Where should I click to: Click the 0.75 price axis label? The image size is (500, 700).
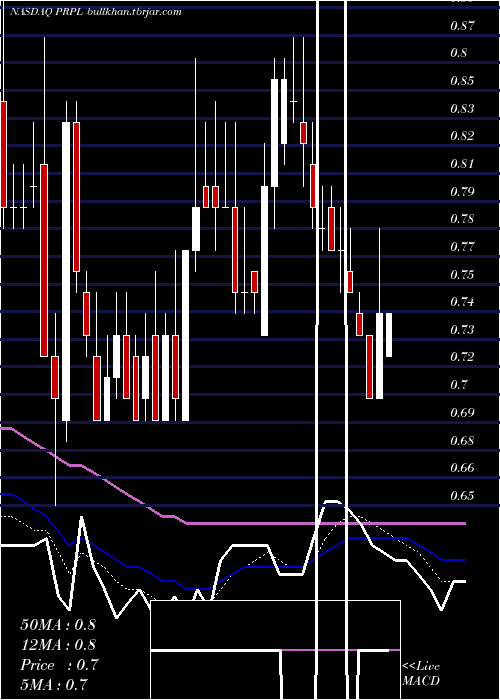click(x=462, y=274)
